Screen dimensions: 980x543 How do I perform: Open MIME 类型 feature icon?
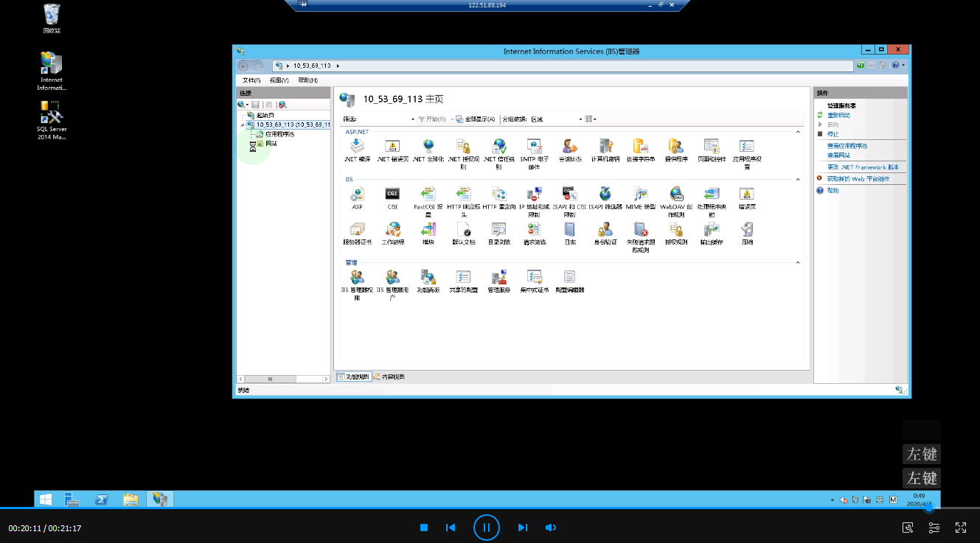[640, 195]
